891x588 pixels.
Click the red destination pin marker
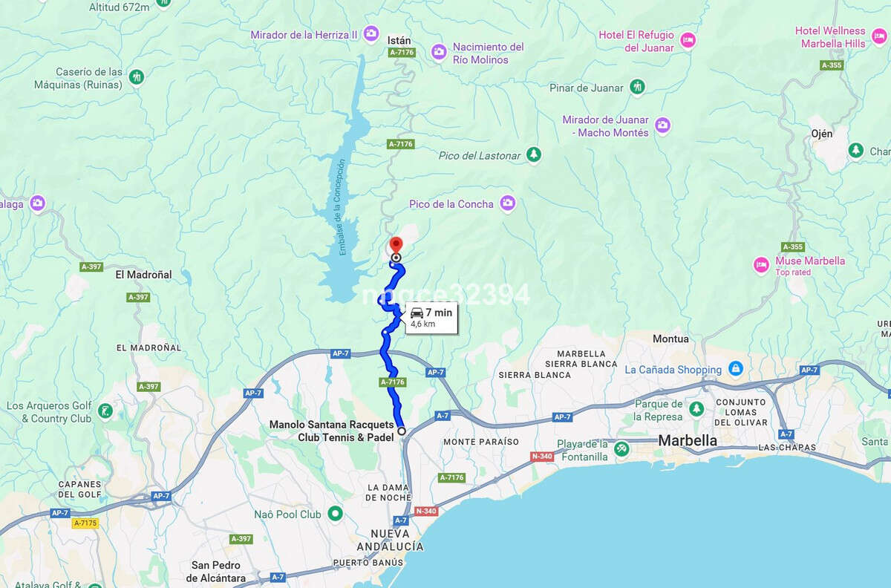(x=396, y=245)
